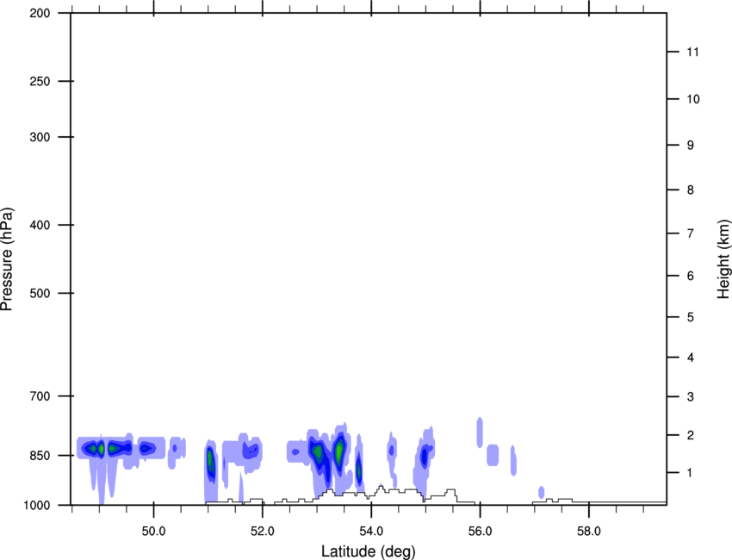Select the 850 pressure tick label

click(x=40, y=456)
